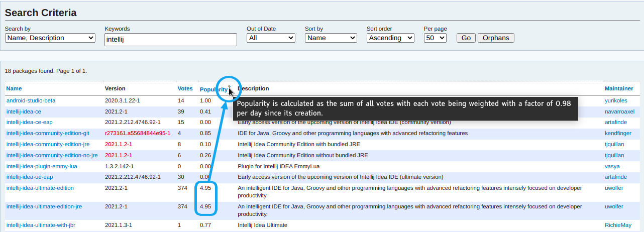Open the intellij-idea-ultimate-edition-jre package link
Screen dimensions: 644x232
[x=44, y=206]
